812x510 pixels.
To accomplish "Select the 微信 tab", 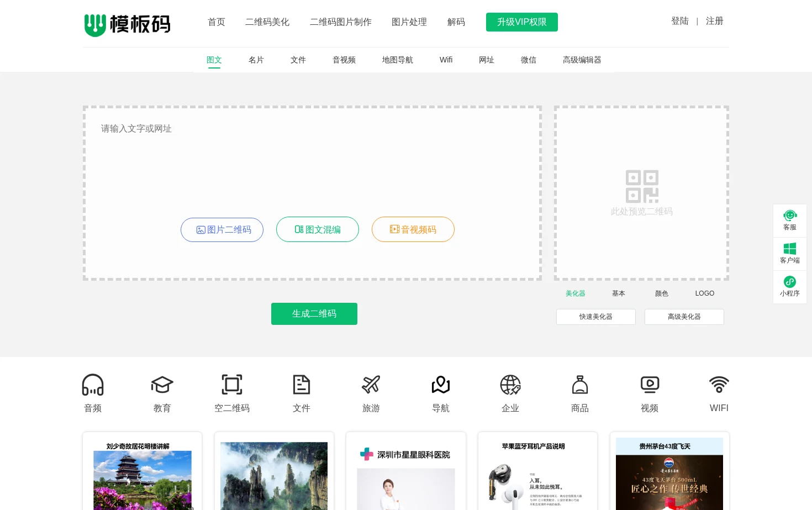I will pos(529,60).
